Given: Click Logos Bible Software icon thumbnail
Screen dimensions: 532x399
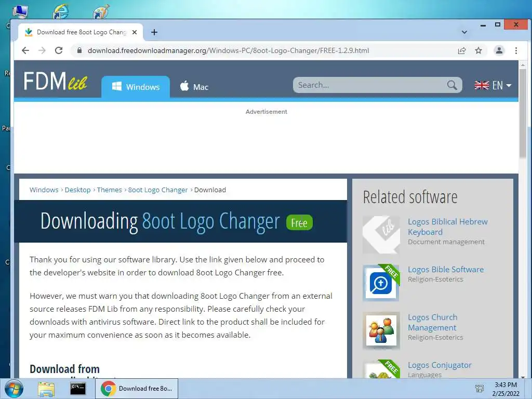Looking at the screenshot, I should click(x=381, y=283).
